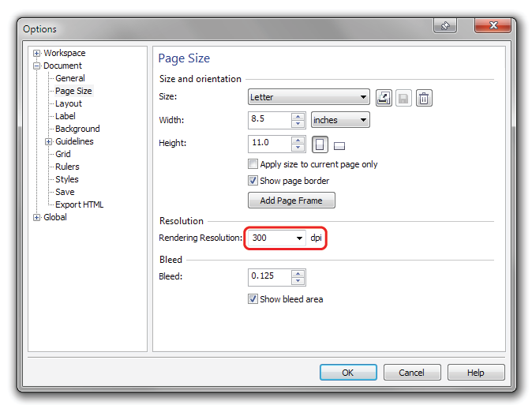Select Global in the tree
Screen dimensions: 532x405
point(55,217)
